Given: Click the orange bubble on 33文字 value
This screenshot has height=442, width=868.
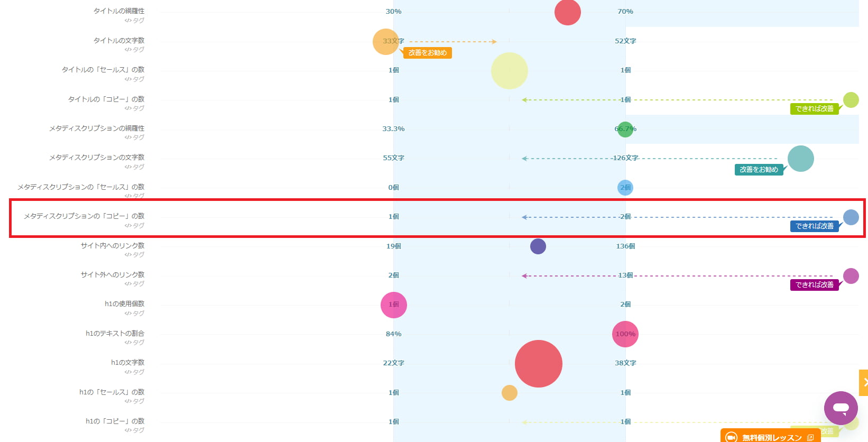Looking at the screenshot, I should coord(385,41).
